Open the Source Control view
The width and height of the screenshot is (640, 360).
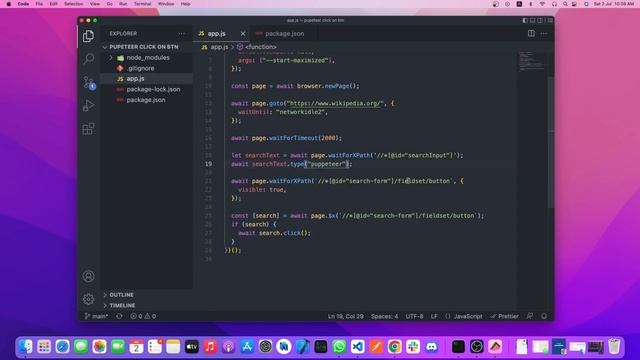[88, 82]
